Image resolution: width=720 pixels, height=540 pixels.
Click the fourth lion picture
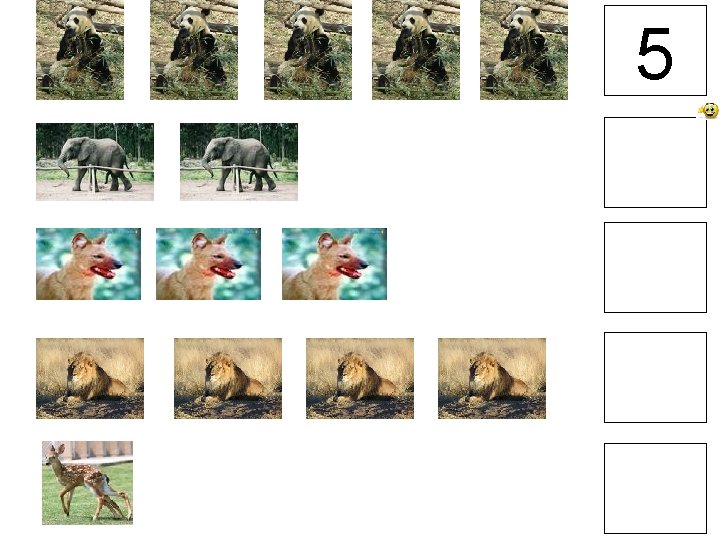coord(492,378)
